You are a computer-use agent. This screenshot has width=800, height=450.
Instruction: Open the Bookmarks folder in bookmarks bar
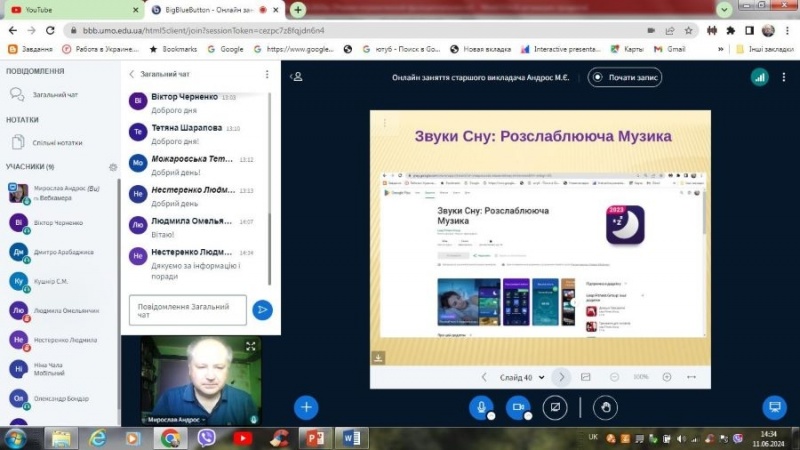tap(173, 49)
